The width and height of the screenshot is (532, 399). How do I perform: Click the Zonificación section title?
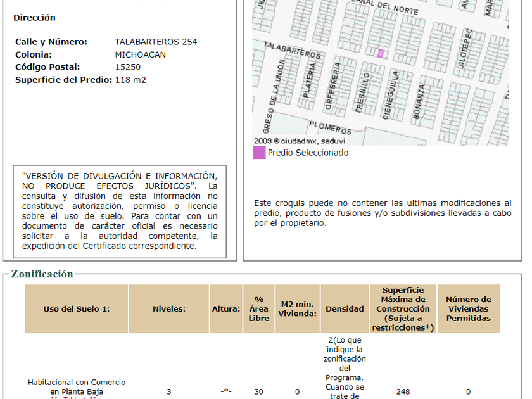tap(42, 274)
